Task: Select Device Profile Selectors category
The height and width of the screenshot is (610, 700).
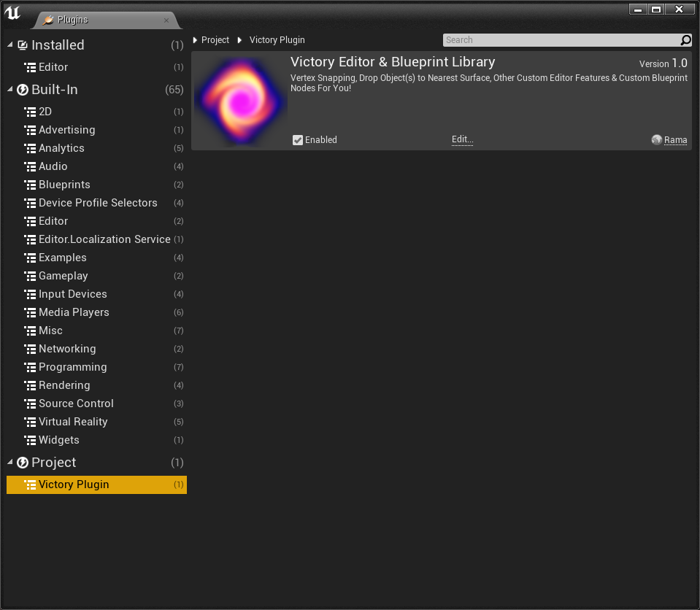Action: tap(96, 203)
